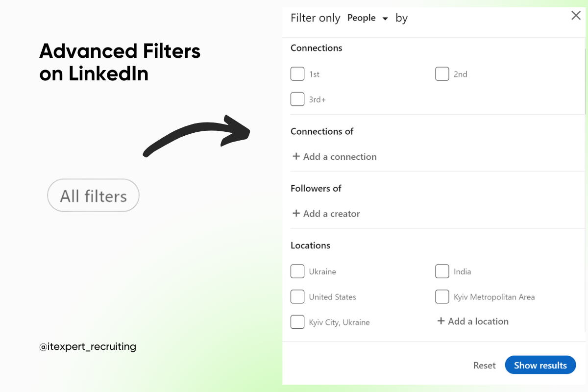This screenshot has height=392, width=588.
Task: Select India as a location filter
Action: (442, 271)
